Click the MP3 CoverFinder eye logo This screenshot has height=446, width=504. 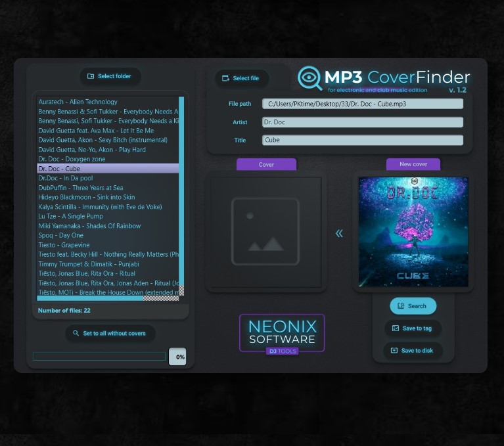(309, 78)
